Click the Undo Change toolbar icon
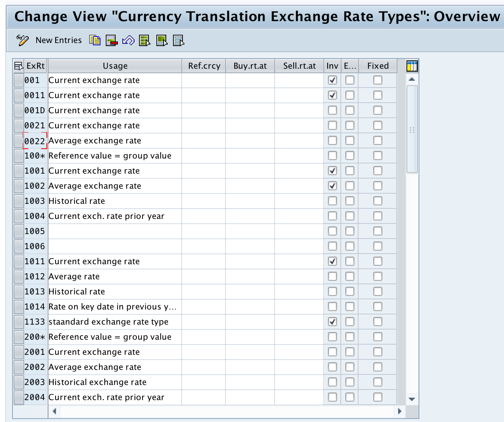The height and width of the screenshot is (422, 504). click(128, 40)
